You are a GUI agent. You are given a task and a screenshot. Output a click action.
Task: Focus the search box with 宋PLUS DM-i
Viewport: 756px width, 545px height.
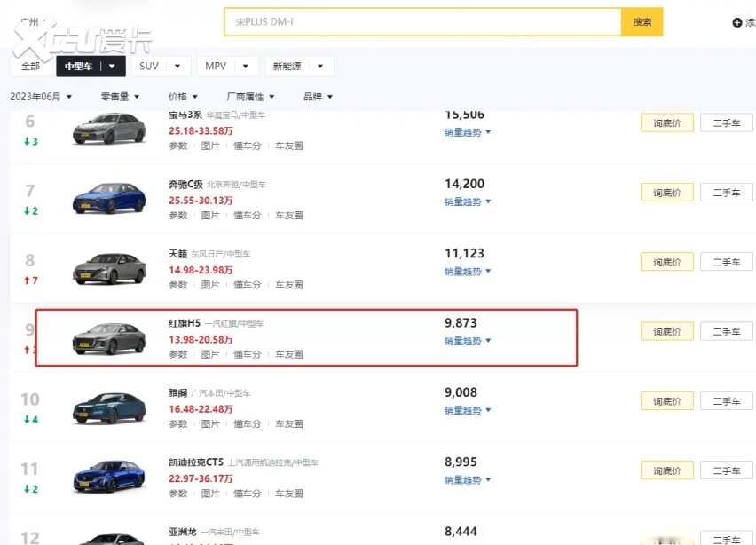421,22
